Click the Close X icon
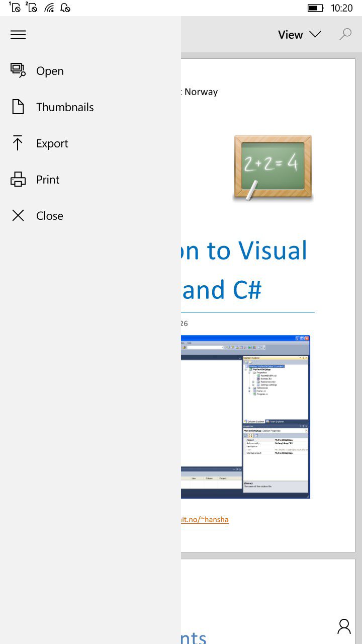The image size is (362, 644). point(18,216)
